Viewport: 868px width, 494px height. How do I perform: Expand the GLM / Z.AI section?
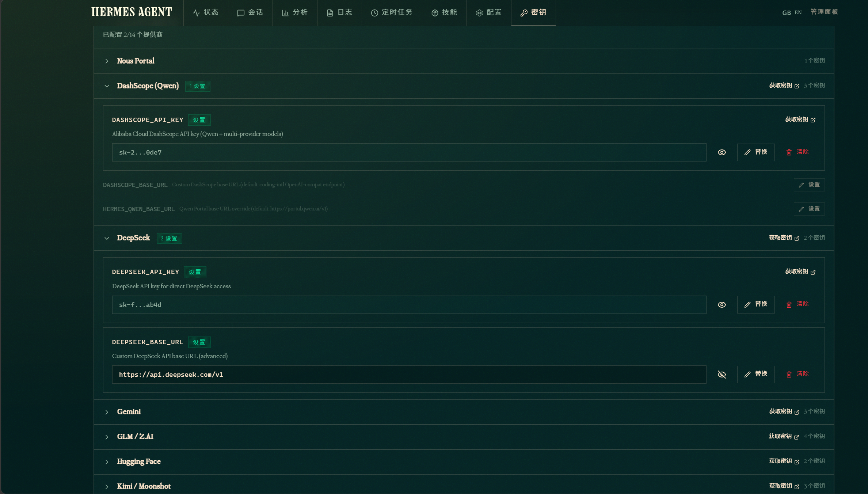[464, 437]
